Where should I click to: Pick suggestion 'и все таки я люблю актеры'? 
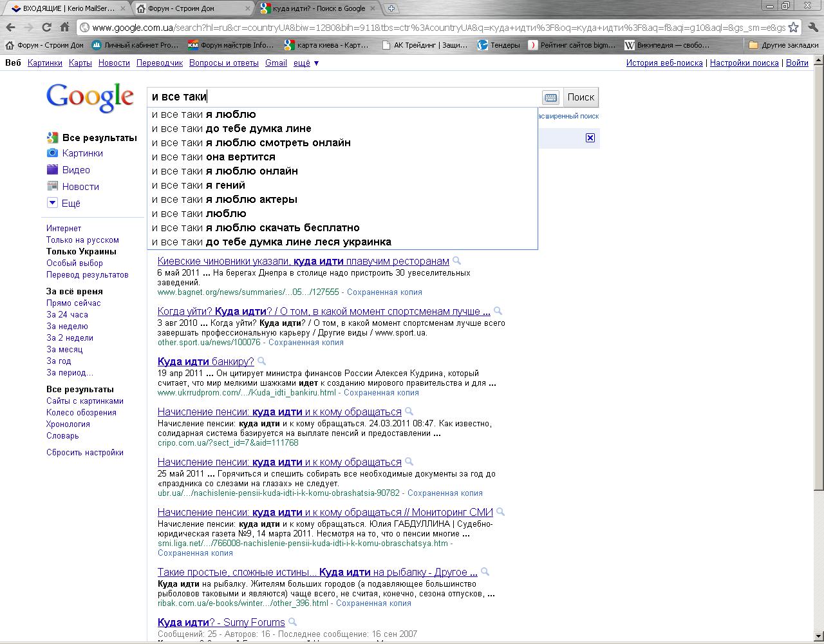click(x=342, y=200)
